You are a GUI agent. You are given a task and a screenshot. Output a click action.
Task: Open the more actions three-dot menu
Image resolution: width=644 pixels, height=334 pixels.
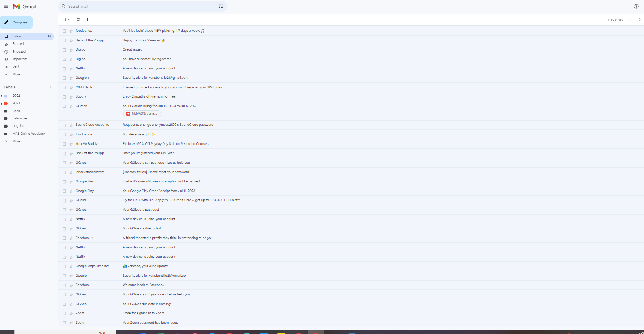click(x=87, y=19)
